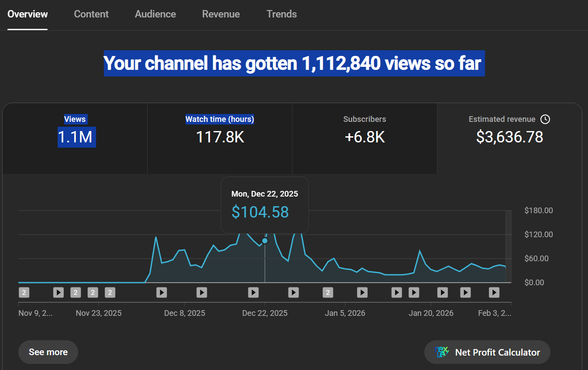Viewport: 588px width, 370px height.
Task: Select the Estimated revenue metric card
Action: click(x=509, y=131)
